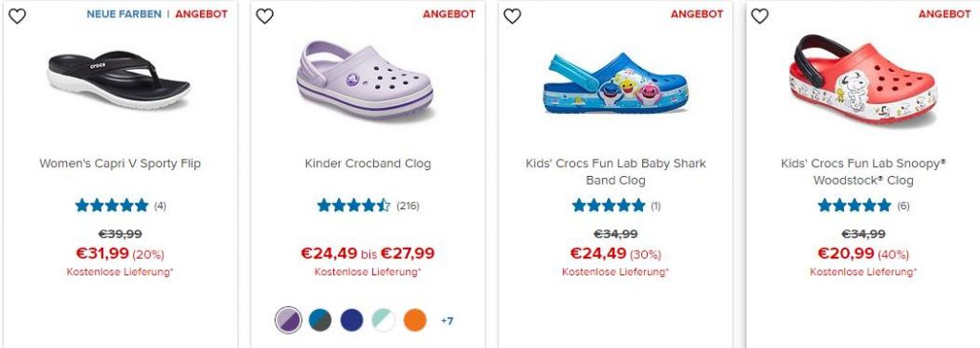View the 216 reviews for Crocband Clog
Image resolution: width=980 pixels, height=348 pixels.
[x=408, y=206]
